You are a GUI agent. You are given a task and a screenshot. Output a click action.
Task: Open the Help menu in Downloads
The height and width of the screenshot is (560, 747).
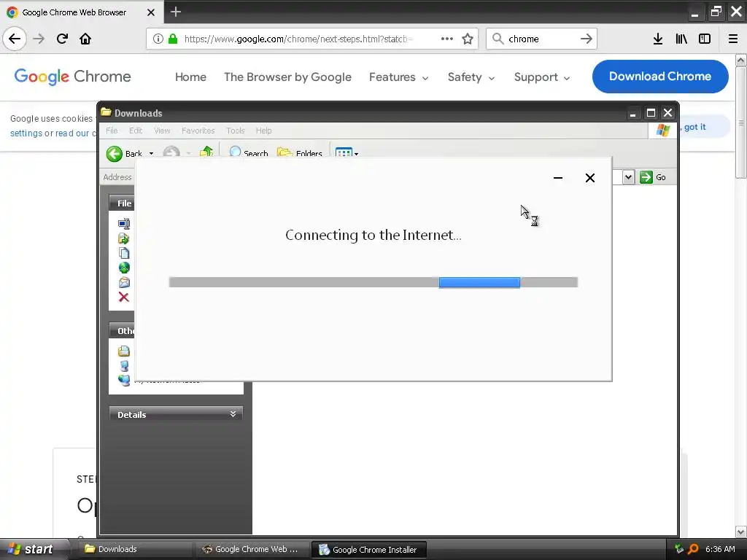[x=263, y=131]
